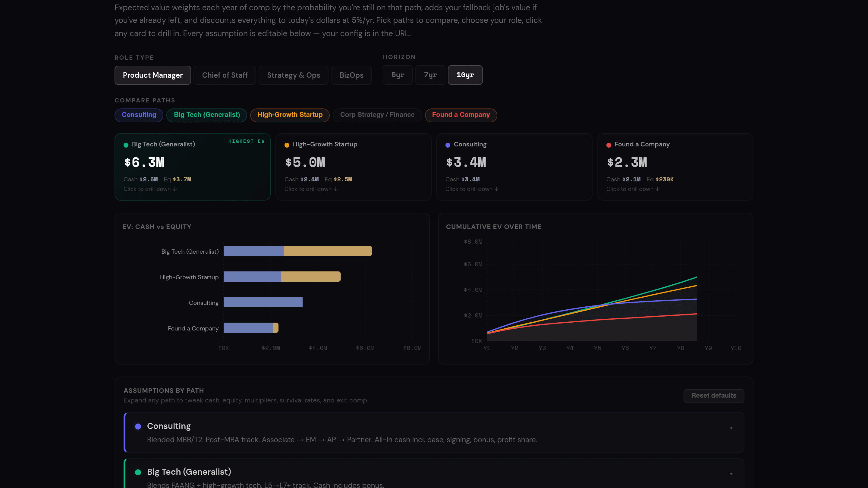This screenshot has width=868, height=488.
Task: Click the Y5 axis label
Action: pyautogui.click(x=597, y=348)
